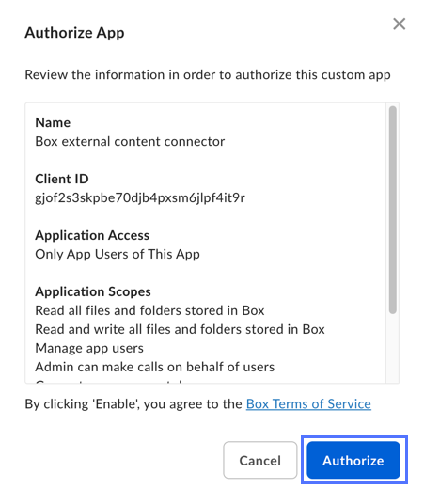Click the Client ID value gjof2s3skpbe70djb4pxsm6jlpf4it9r
Viewport: 424px width, 504px height.
click(x=140, y=198)
